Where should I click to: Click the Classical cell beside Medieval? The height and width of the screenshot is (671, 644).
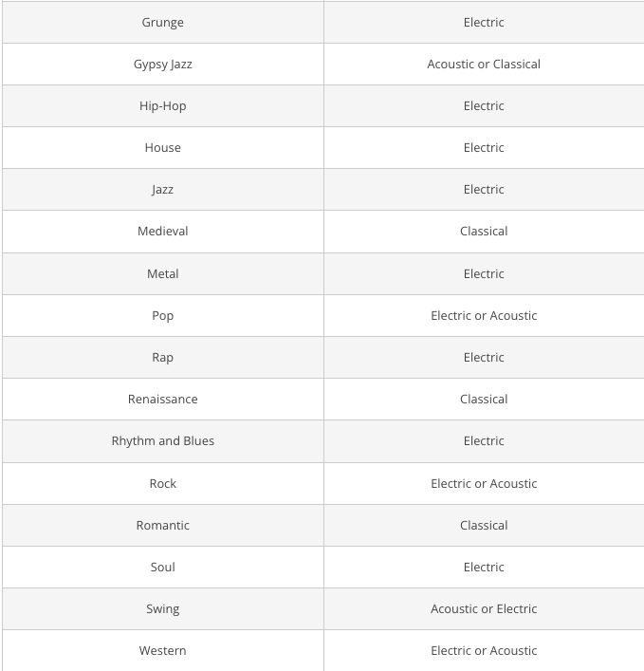click(x=484, y=231)
